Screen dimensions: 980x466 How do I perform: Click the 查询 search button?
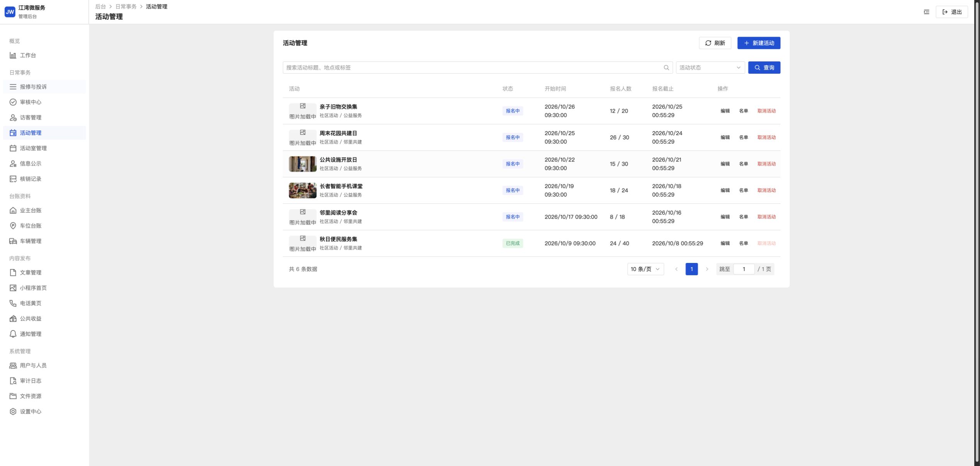(x=764, y=68)
